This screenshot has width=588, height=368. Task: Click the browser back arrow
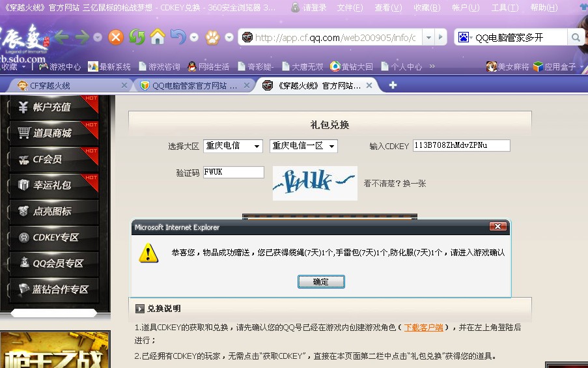coord(62,36)
